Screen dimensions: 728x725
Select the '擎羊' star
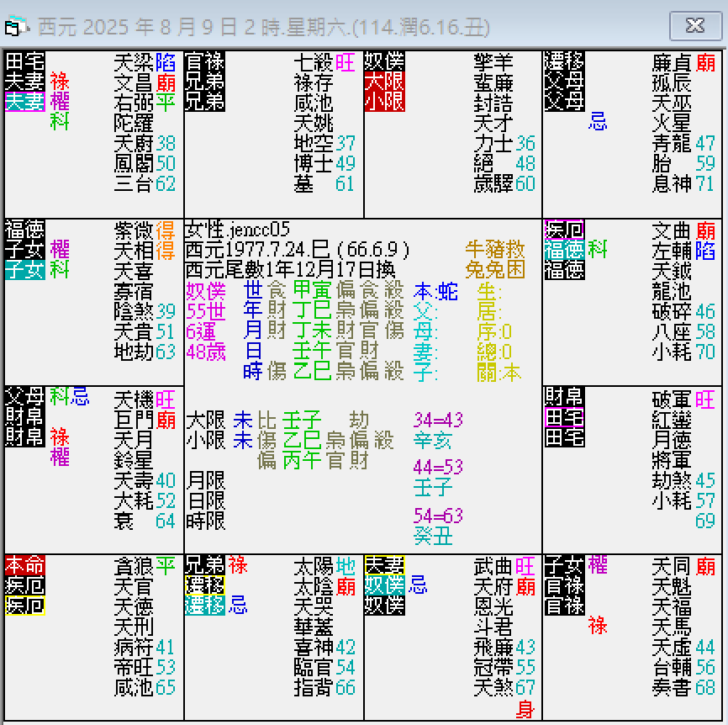point(493,63)
